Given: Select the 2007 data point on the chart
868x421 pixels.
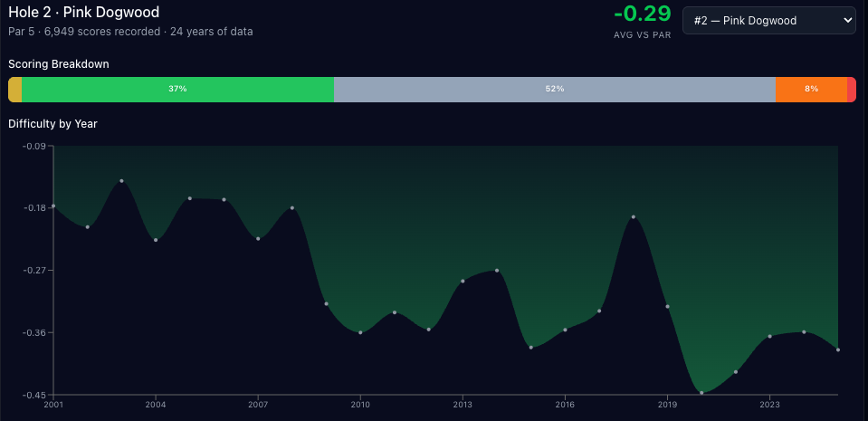Looking at the screenshot, I should [x=258, y=239].
